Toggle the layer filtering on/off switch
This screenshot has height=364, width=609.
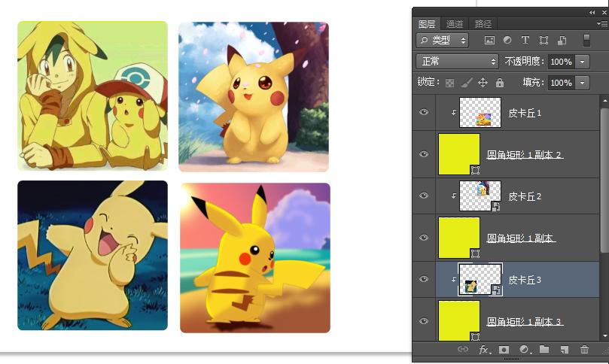pos(587,40)
